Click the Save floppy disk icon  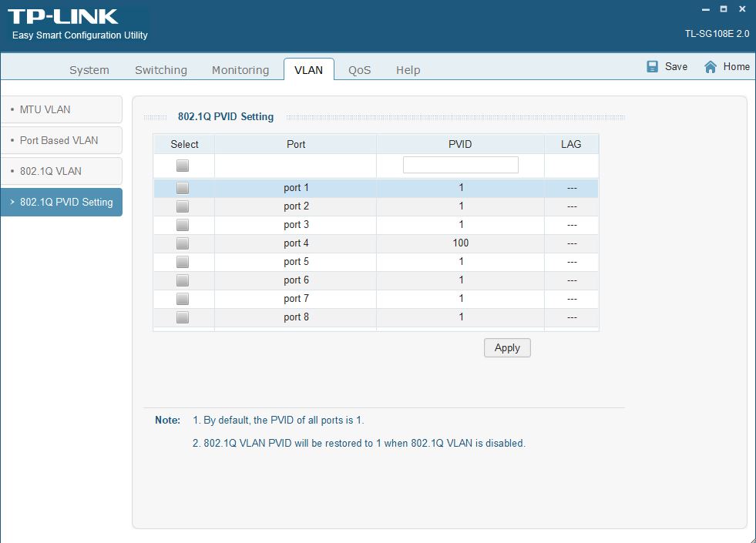pos(653,67)
